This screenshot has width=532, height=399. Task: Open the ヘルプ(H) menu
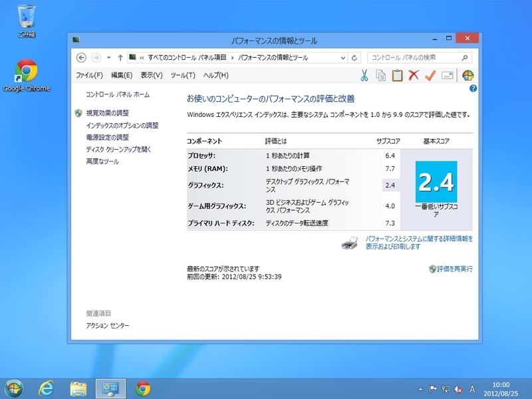215,75
